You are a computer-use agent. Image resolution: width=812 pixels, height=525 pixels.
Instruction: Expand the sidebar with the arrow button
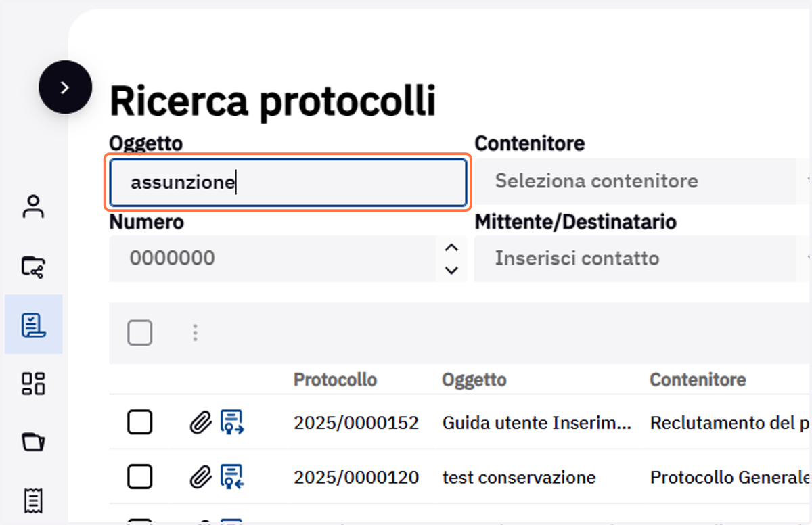[x=65, y=87]
